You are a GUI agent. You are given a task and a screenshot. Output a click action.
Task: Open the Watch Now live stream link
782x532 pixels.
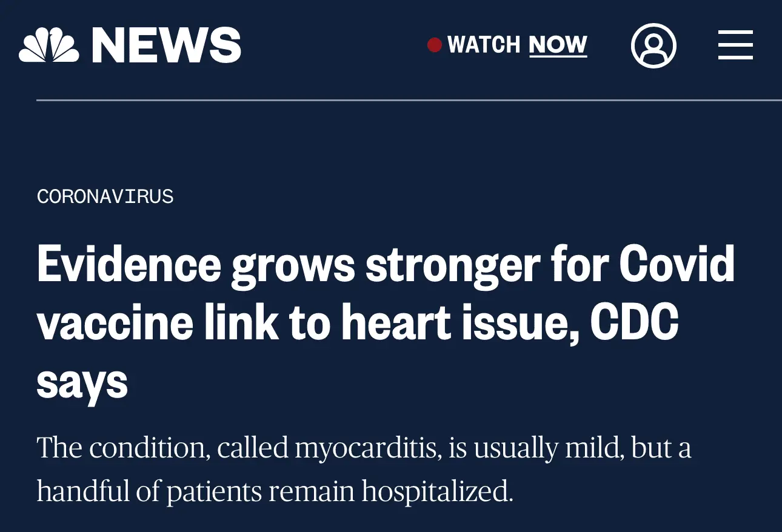[516, 45]
